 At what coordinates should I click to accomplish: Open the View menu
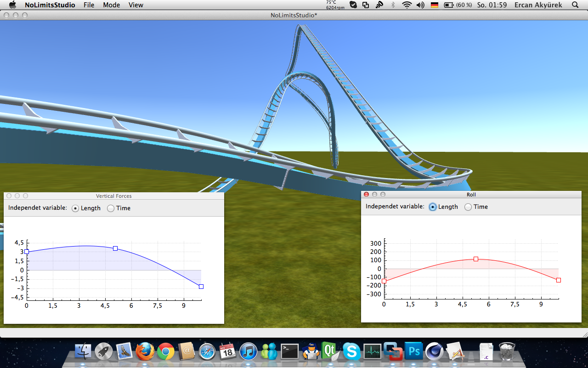click(136, 5)
